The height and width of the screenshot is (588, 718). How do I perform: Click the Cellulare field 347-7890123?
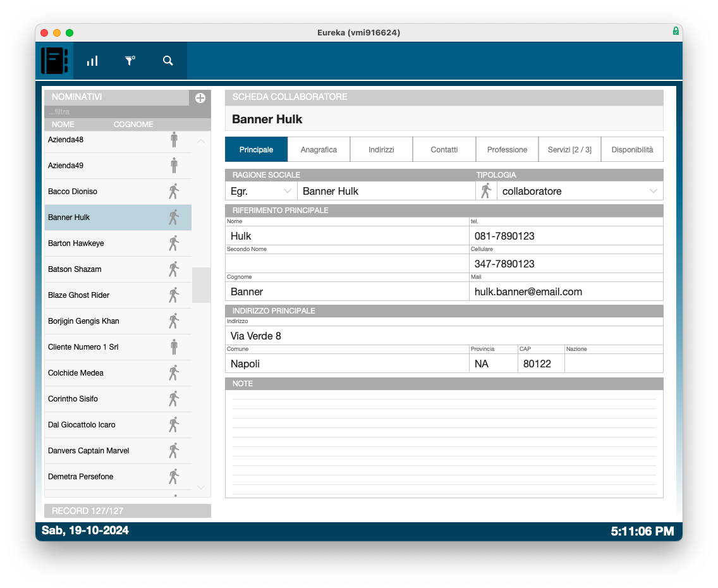(566, 264)
